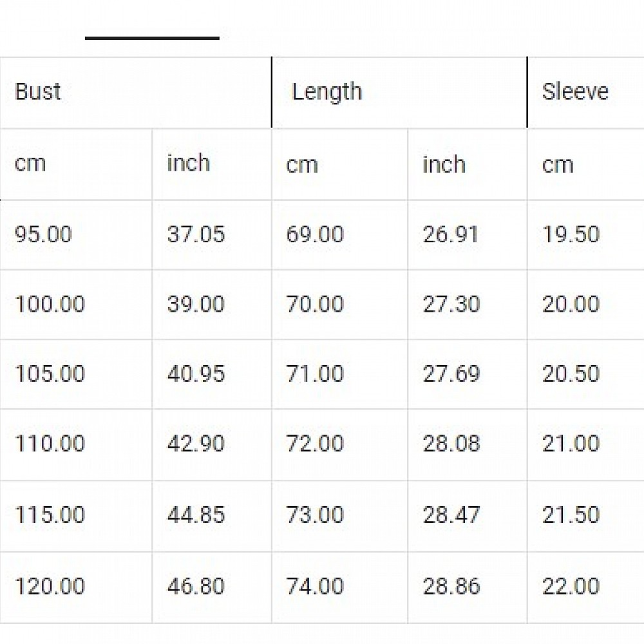Select the cm subheader under Length
This screenshot has height=644, width=644.
coord(302,164)
